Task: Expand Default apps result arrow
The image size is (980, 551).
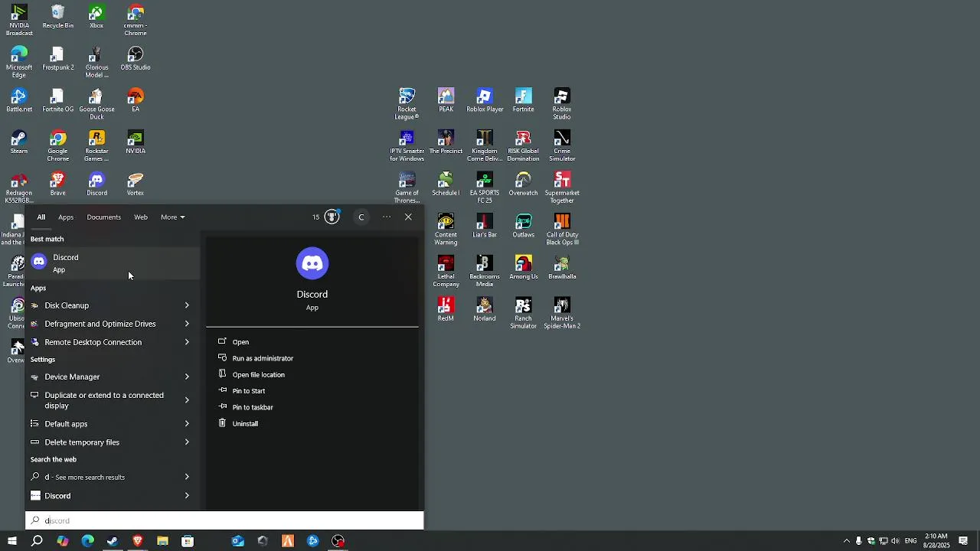Action: (x=187, y=424)
